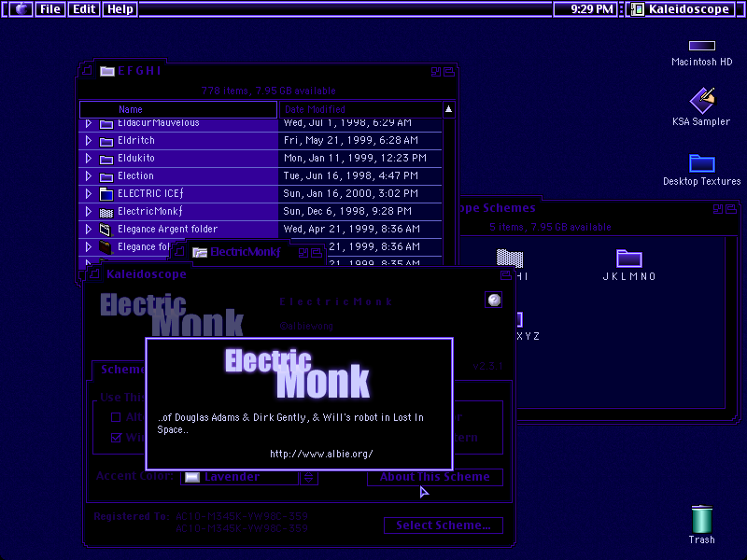The image size is (747, 560).
Task: Click the 5 items, 7.95 GB available text
Action: coord(550,227)
